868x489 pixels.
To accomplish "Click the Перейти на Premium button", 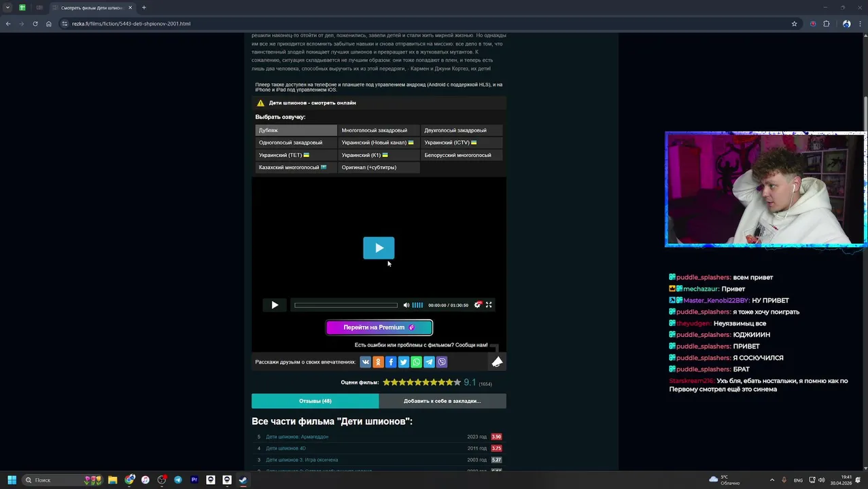I will pyautogui.click(x=379, y=327).
